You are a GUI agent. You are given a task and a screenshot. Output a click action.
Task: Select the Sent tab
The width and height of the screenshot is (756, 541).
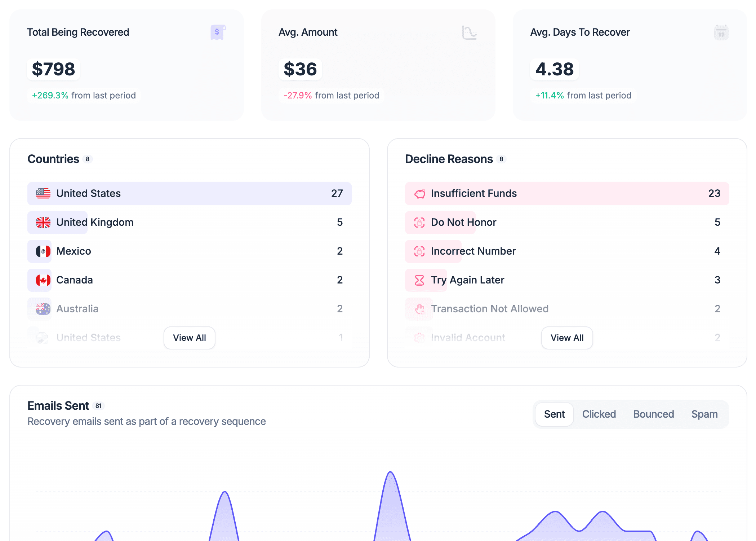click(x=554, y=414)
